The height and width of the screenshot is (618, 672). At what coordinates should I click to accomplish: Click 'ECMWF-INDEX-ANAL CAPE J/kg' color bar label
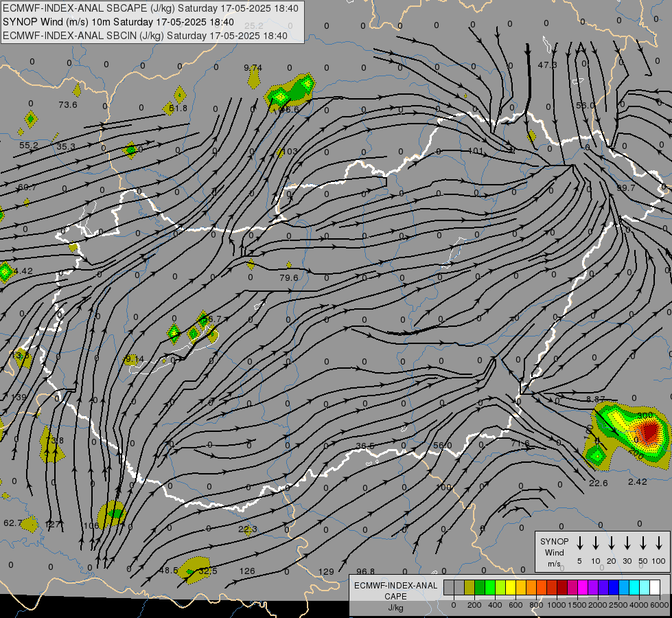tap(395, 596)
